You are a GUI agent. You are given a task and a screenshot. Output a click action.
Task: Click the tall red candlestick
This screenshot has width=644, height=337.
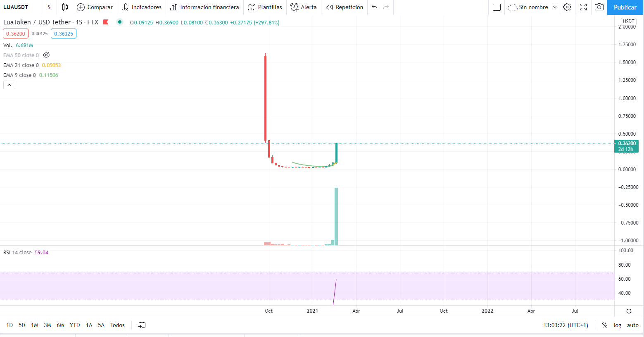[265, 98]
